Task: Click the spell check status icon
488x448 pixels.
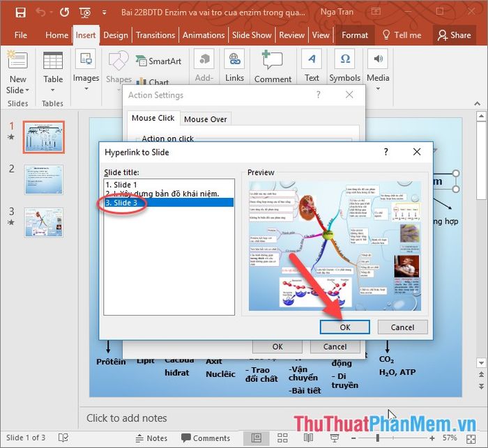Action: click(x=63, y=438)
